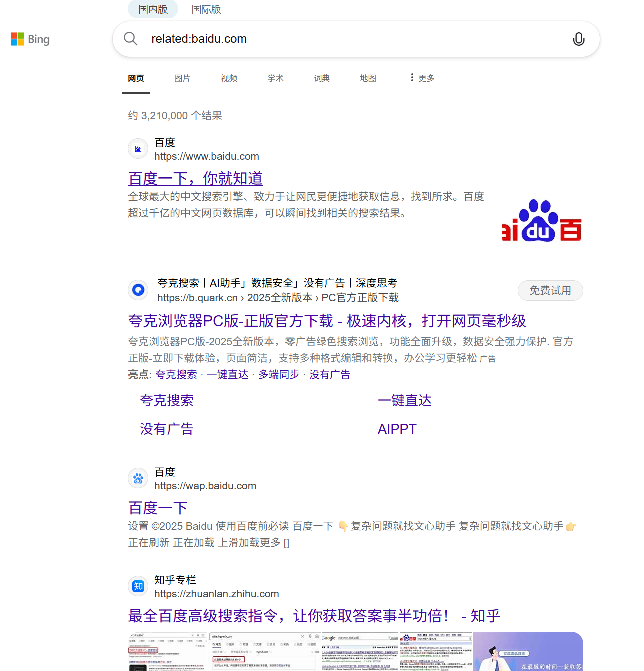Select the 地图 search tab
Image resolution: width=644 pixels, height=671 pixels.
[x=368, y=78]
